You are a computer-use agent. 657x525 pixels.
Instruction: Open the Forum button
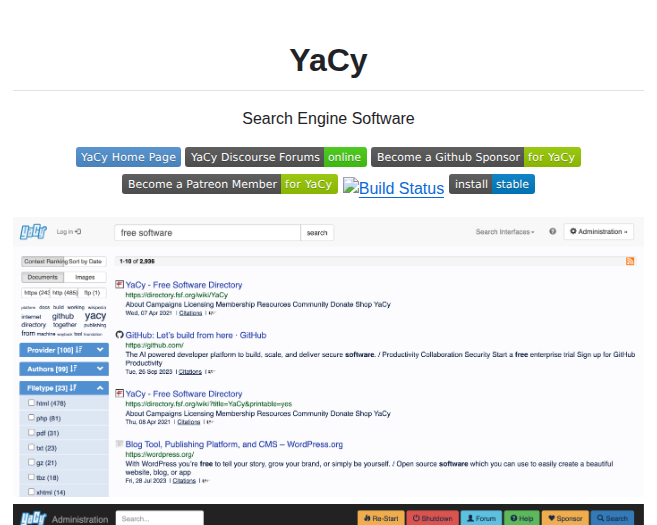pyautogui.click(x=481, y=518)
